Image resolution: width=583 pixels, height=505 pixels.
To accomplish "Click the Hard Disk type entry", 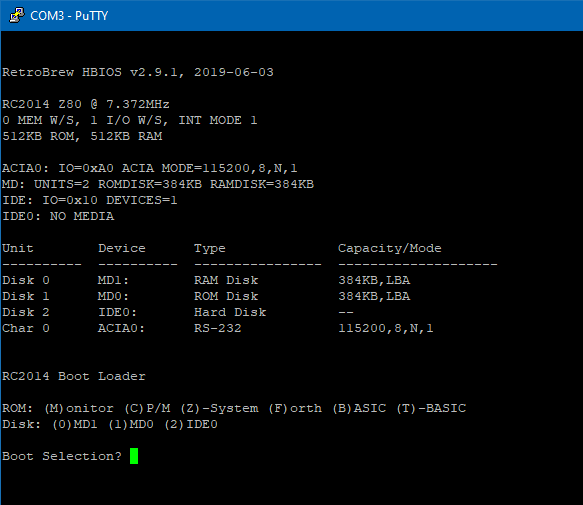I will tap(230, 312).
